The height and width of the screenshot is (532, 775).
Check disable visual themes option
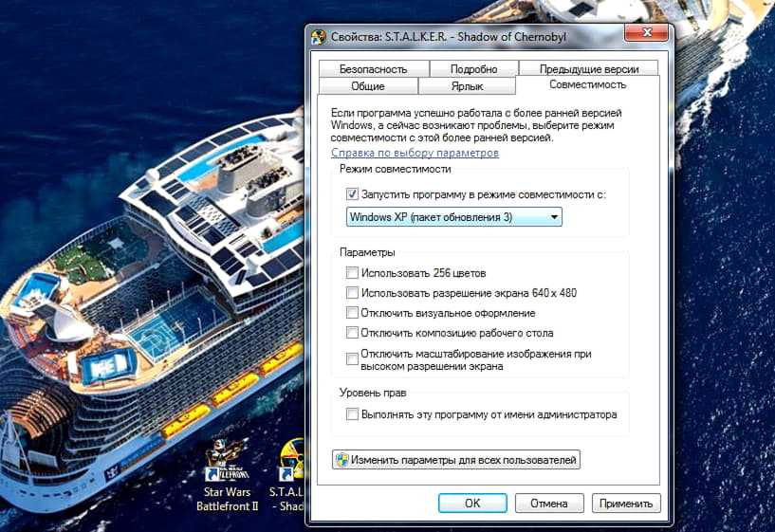click(353, 313)
